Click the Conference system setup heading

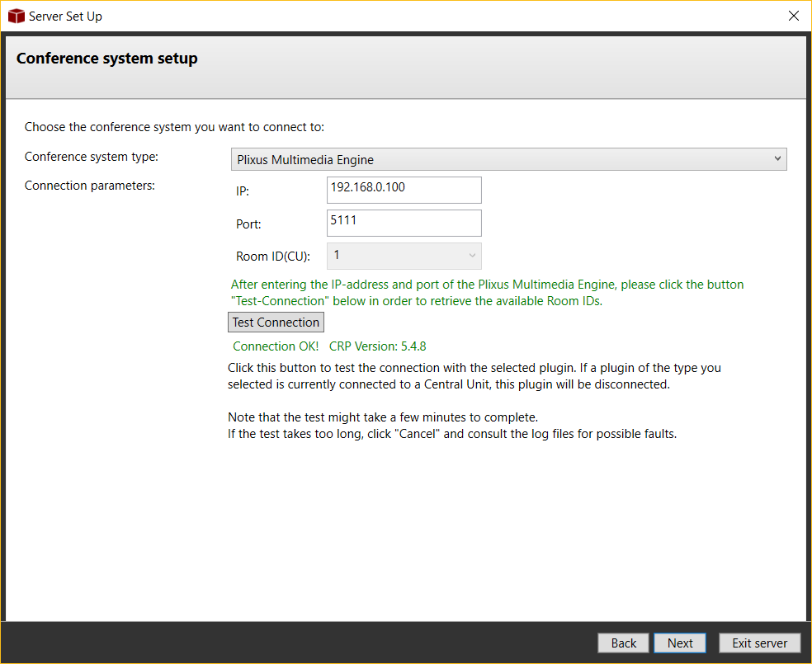107,59
